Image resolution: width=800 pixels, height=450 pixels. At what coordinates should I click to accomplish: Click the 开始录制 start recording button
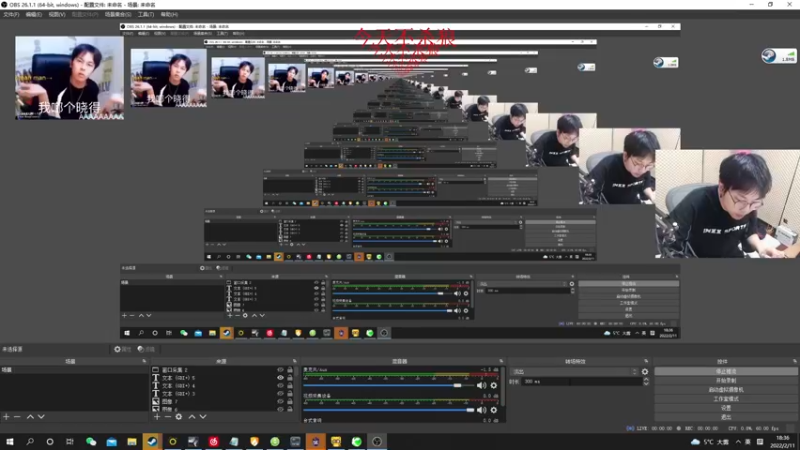click(x=726, y=381)
